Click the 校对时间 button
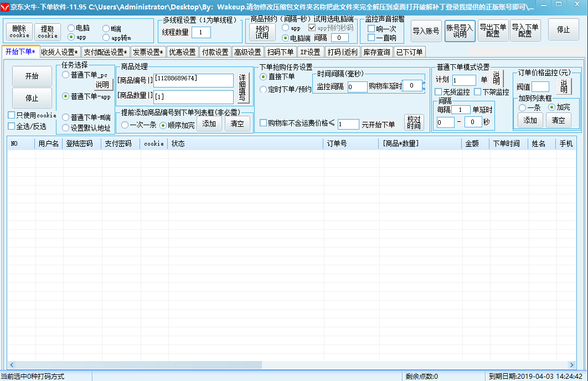This screenshot has width=588, height=381. 414,122
